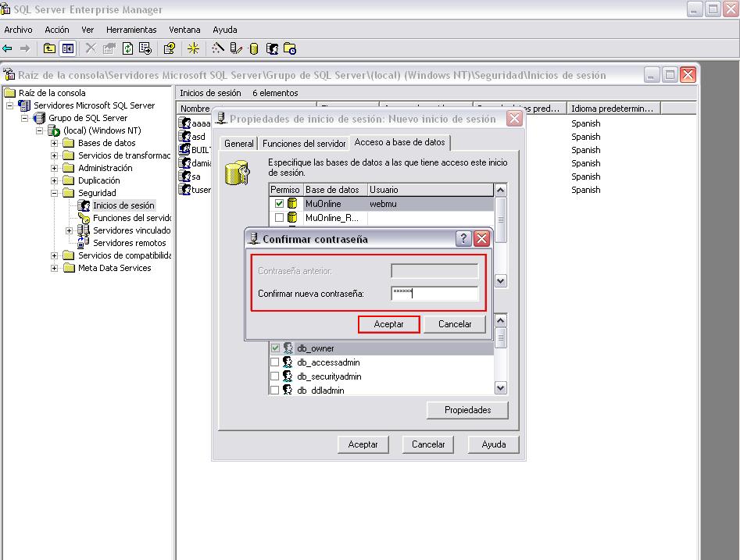Click the (local) server icon in tree

tap(54, 130)
